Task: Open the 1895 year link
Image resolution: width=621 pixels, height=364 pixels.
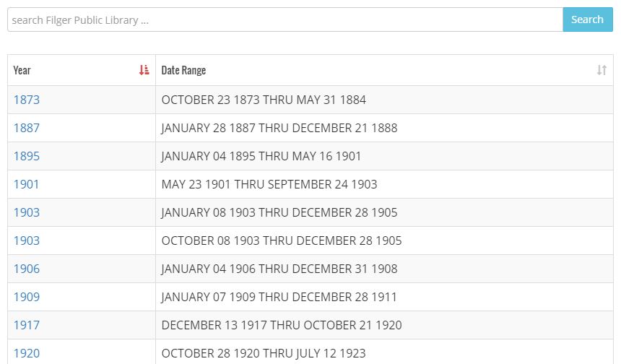Action: (27, 156)
